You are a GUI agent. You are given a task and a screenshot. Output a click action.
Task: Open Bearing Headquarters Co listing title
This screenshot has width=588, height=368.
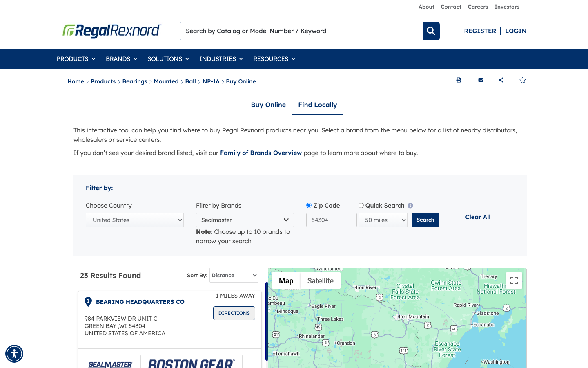pyautogui.click(x=140, y=302)
